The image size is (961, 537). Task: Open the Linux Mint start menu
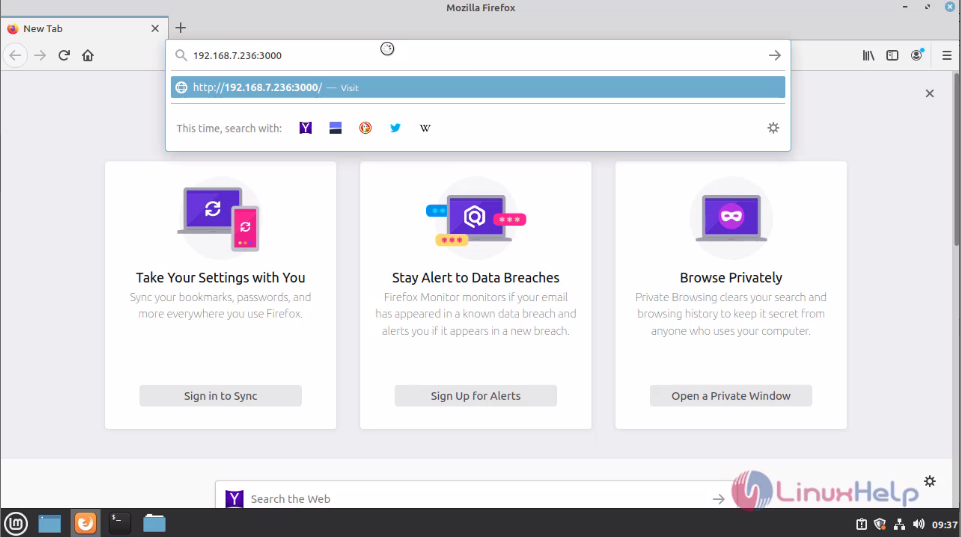click(x=16, y=524)
